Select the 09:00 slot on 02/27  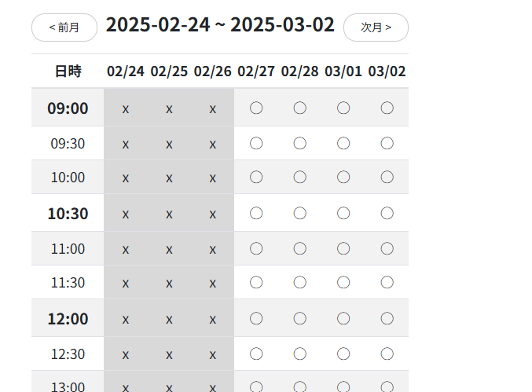256,108
